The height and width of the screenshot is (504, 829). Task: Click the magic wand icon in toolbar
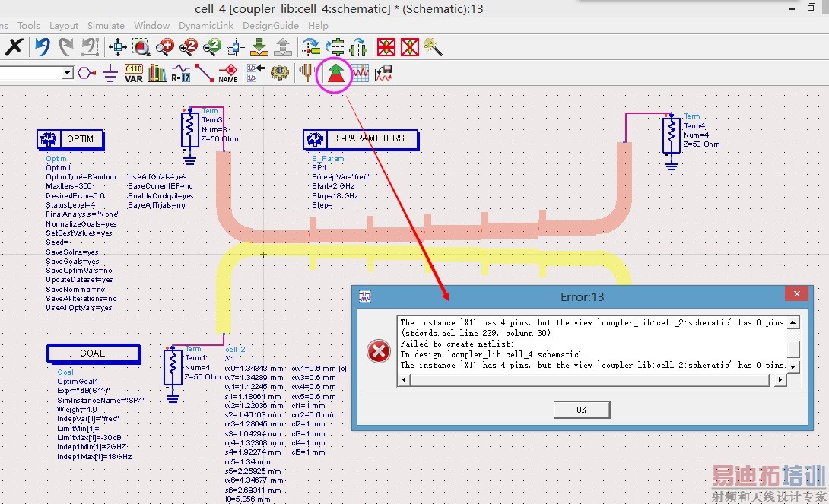click(433, 47)
